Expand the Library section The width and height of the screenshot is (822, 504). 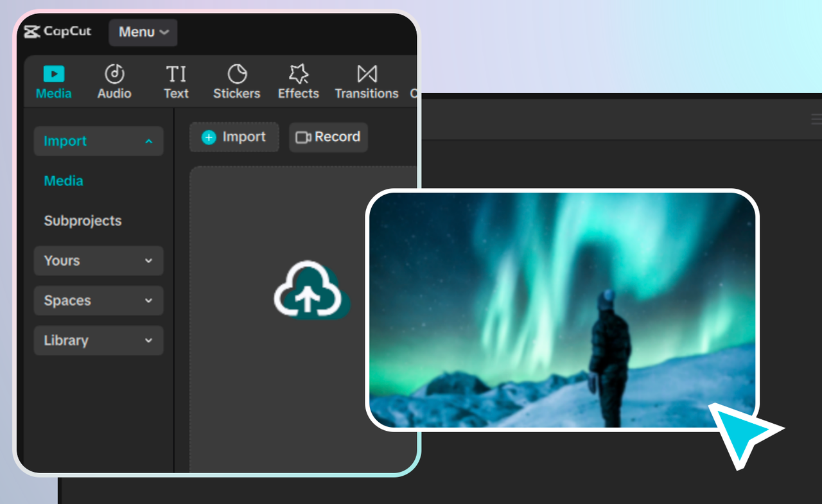pos(98,340)
